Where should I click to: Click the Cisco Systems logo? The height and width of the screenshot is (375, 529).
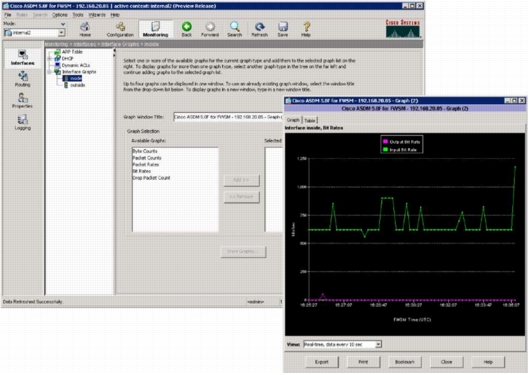[x=403, y=28]
